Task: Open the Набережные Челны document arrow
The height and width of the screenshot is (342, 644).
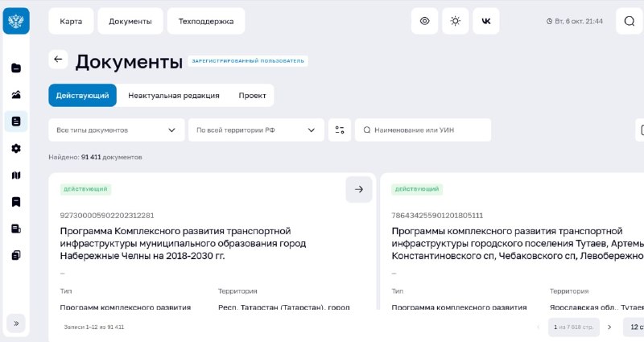Action: pyautogui.click(x=359, y=189)
